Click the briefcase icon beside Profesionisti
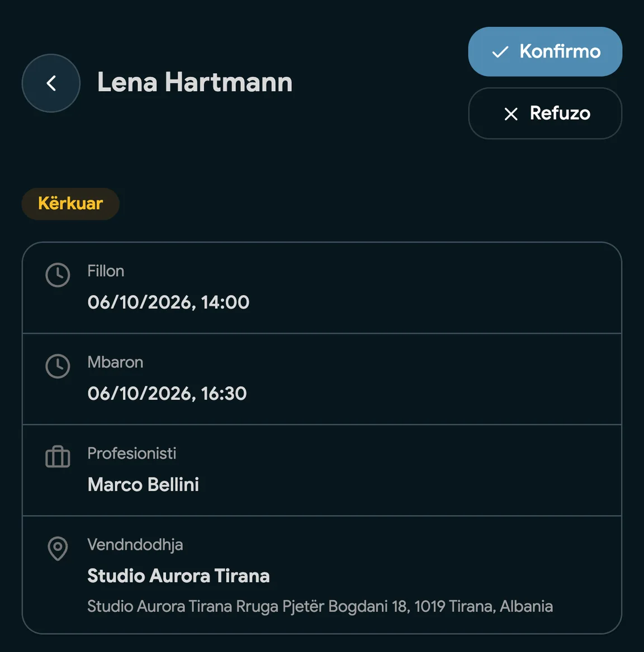 click(58, 456)
